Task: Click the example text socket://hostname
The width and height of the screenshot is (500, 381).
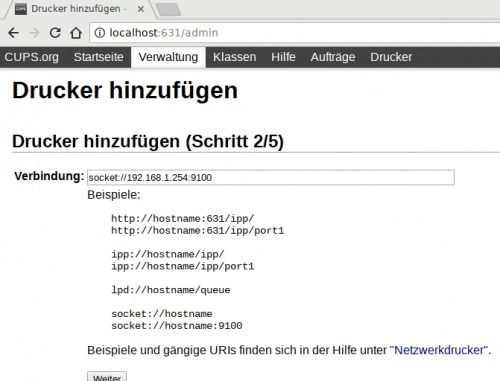Action: click(x=162, y=314)
